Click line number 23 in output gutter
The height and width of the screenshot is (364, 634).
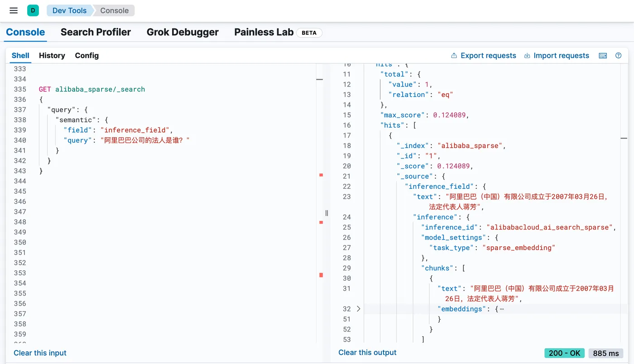[x=347, y=197]
